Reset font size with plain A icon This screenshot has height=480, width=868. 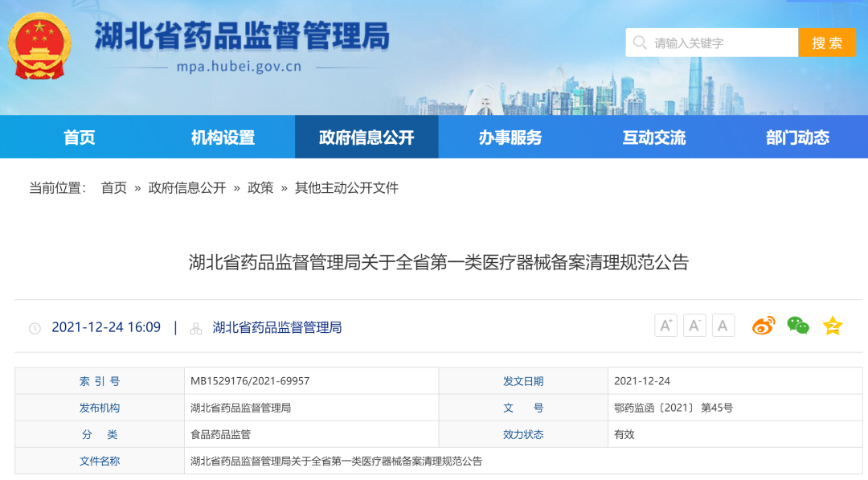click(723, 326)
